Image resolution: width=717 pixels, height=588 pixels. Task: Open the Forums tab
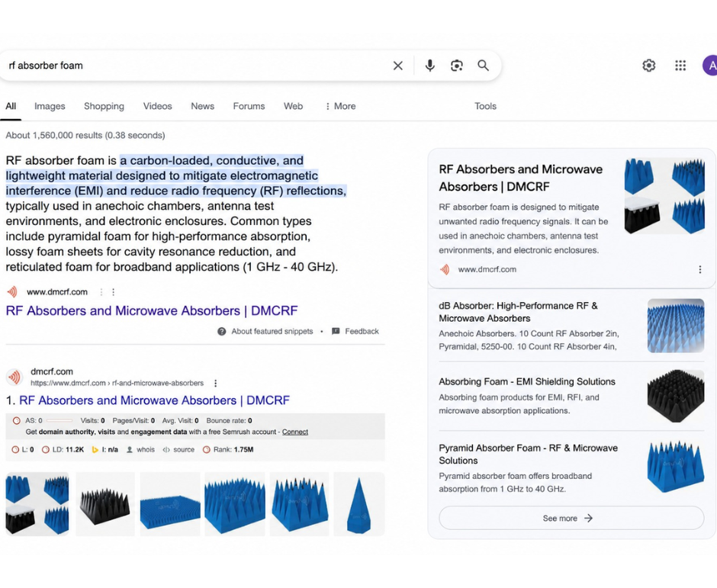249,106
